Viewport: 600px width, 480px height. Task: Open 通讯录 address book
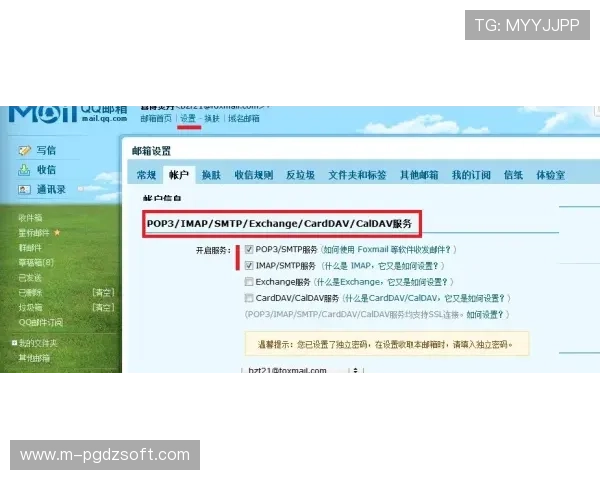[51, 189]
